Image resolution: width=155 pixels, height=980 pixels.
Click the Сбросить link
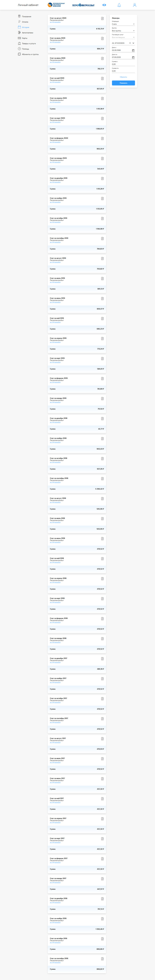123,77
